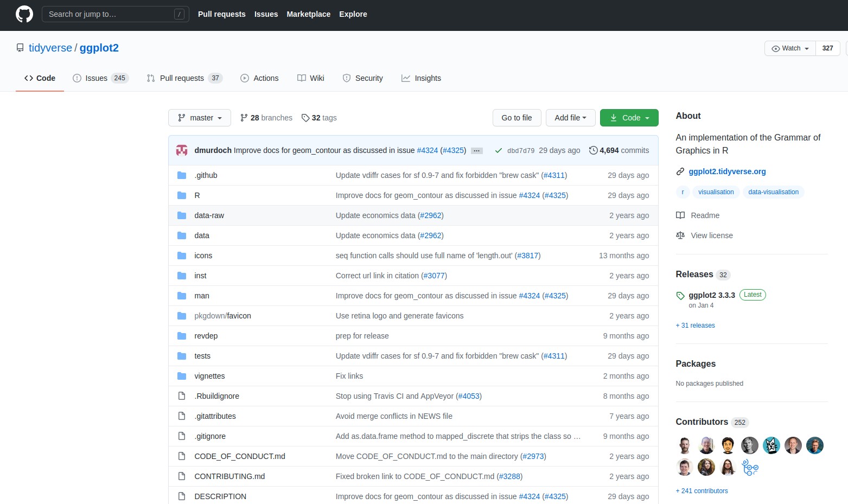The height and width of the screenshot is (504, 848).
Task: Open the Security tab
Action: click(362, 78)
